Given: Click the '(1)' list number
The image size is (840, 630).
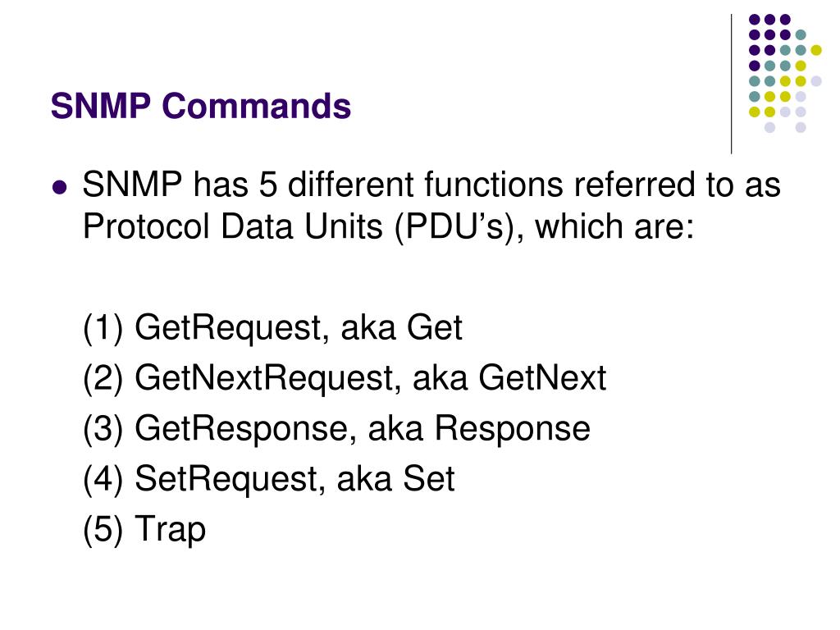Looking at the screenshot, I should pyautogui.click(x=103, y=328).
